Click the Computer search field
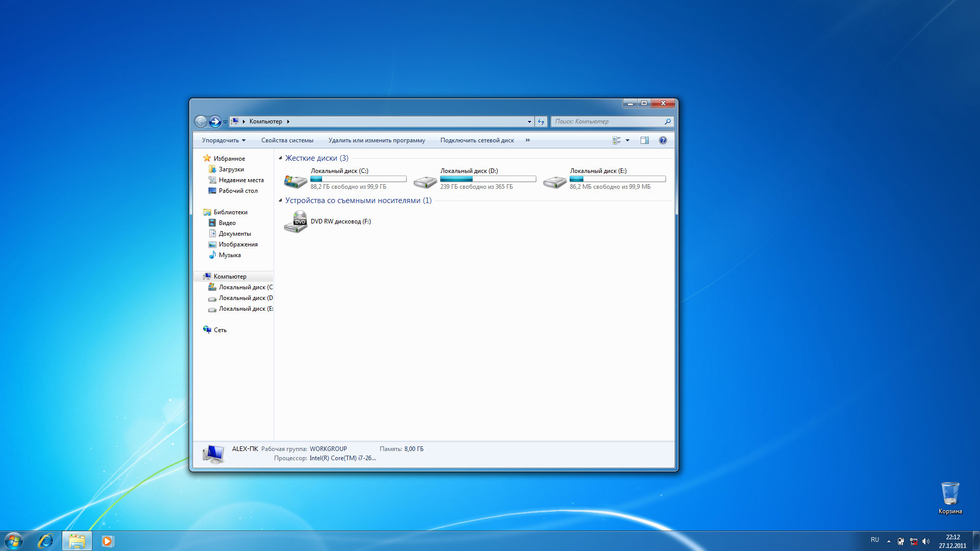Image resolution: width=980 pixels, height=551 pixels. click(607, 121)
